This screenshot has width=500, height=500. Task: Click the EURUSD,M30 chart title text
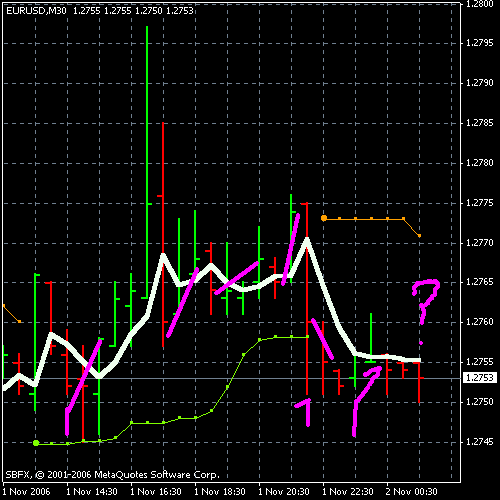tap(36, 11)
